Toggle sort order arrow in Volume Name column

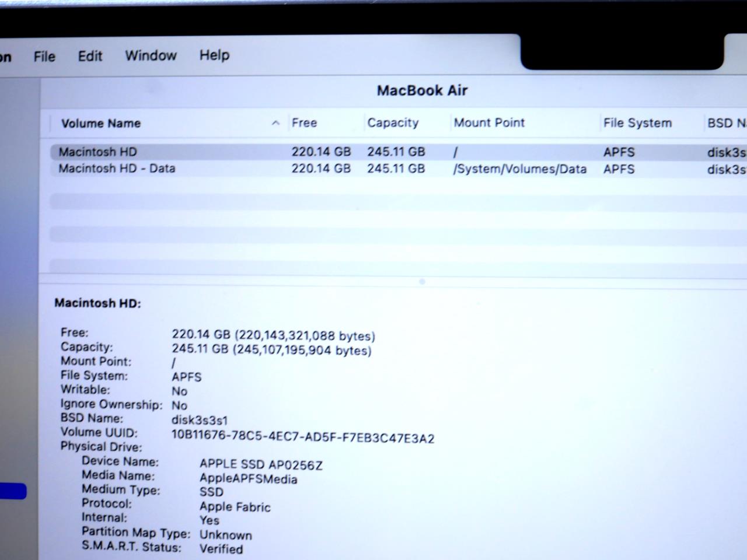275,123
